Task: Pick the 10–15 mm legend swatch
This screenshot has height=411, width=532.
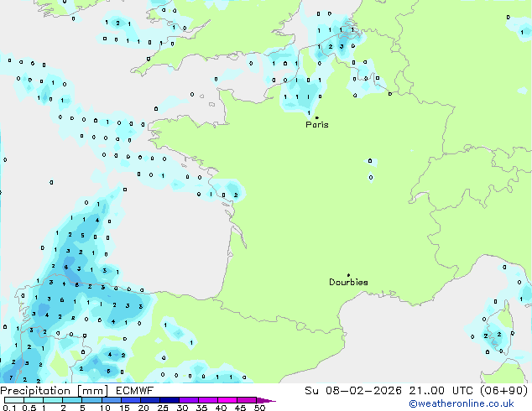Action: [111, 400]
